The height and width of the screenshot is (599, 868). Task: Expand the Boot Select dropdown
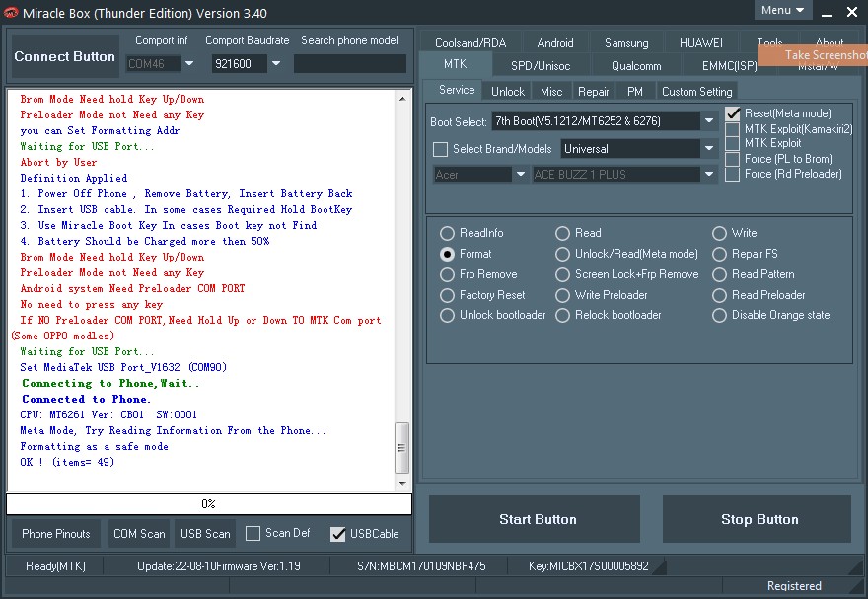coord(708,120)
